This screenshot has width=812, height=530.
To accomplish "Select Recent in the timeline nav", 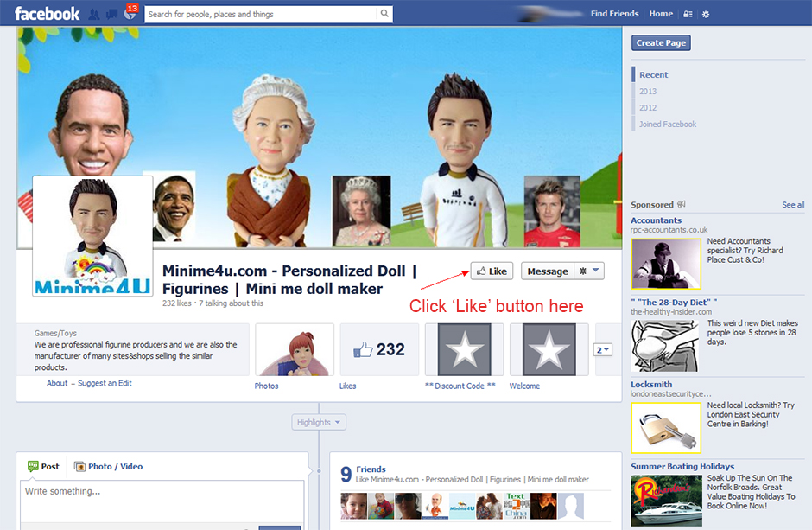I will point(654,74).
